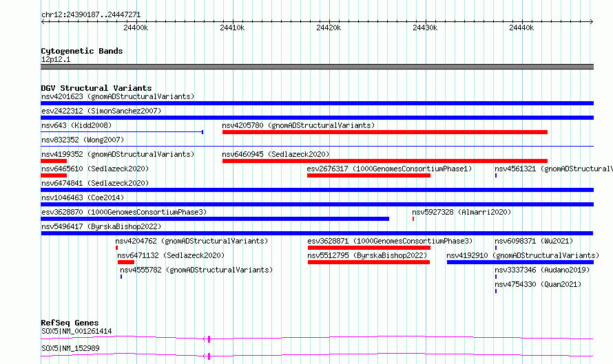Click the SOX5|NM_001261414 gene label
Image resolution: width=613 pixels, height=364 pixels.
tap(76, 331)
